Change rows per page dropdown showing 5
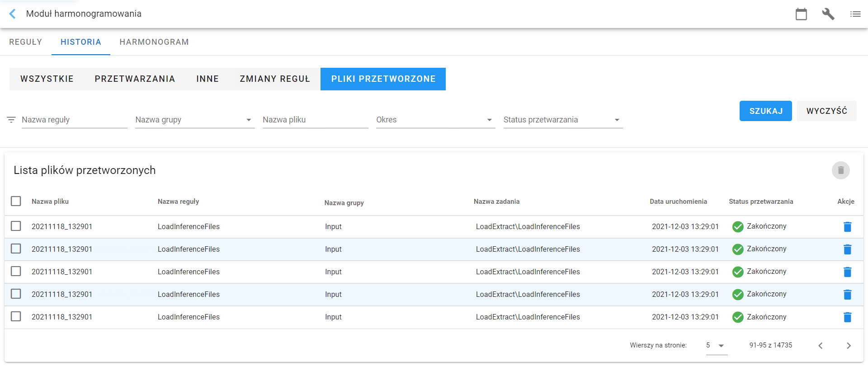 click(717, 346)
